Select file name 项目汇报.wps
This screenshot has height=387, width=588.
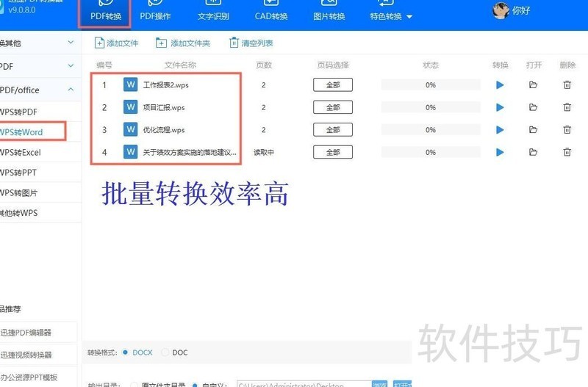(164, 107)
